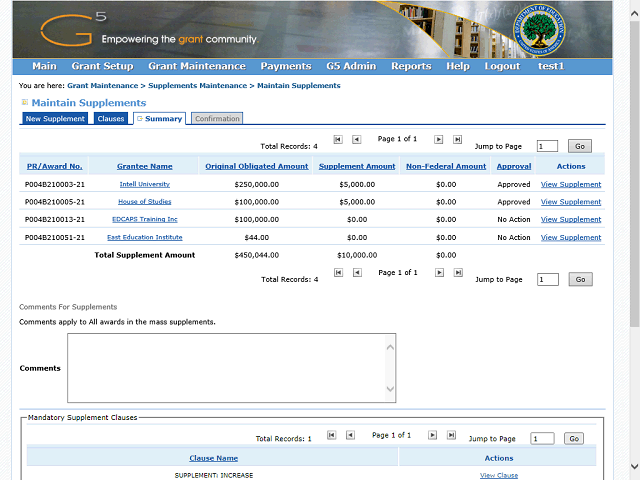Switch to the Clauses tab

(111, 119)
